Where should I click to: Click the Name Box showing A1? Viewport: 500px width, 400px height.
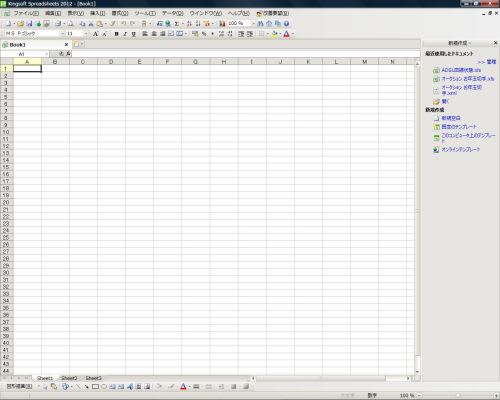[x=25, y=54]
